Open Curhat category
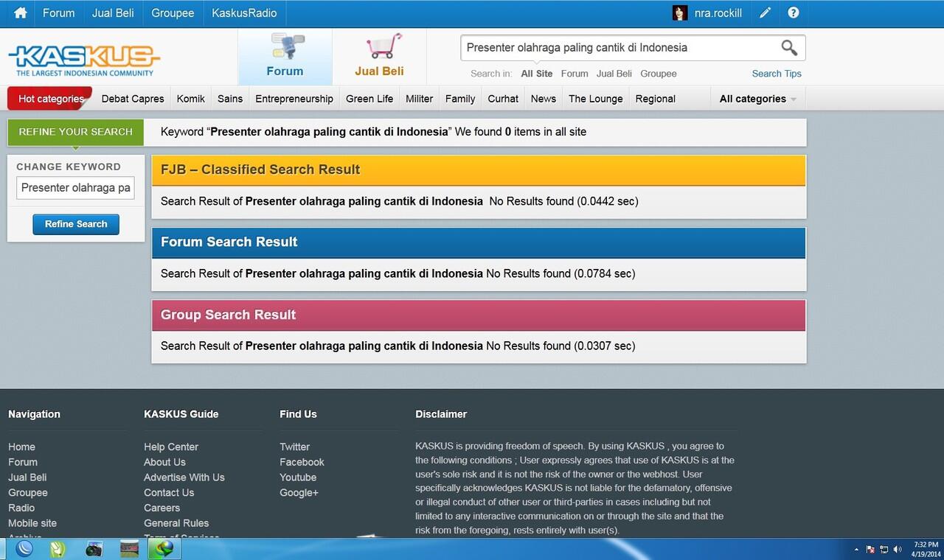The height and width of the screenshot is (560, 944). click(503, 99)
